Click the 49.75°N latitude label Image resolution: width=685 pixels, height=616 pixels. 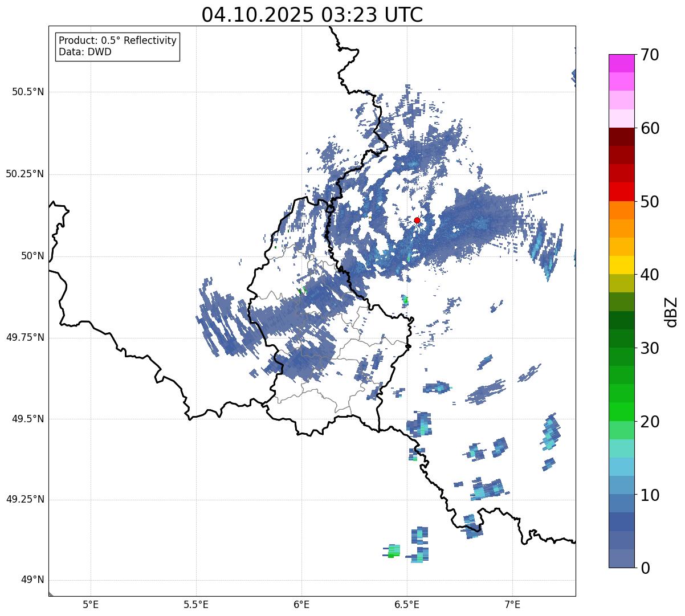pos(25,337)
